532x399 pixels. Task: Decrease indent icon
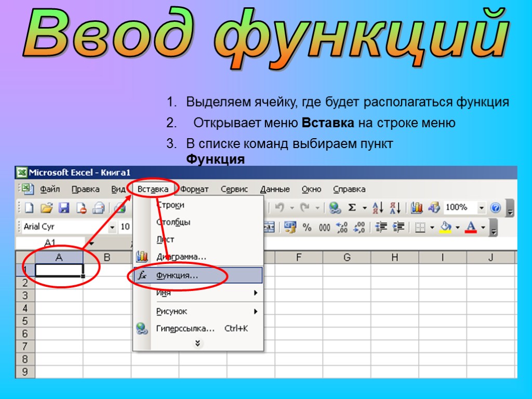[381, 227]
